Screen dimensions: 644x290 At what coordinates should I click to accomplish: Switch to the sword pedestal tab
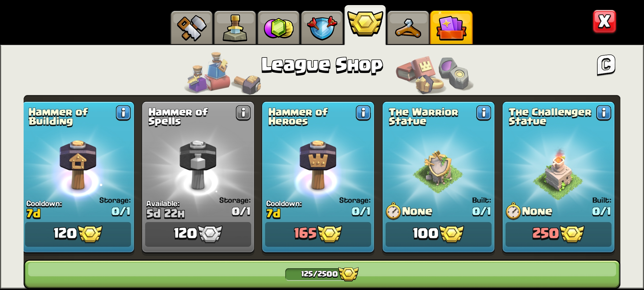point(235,28)
